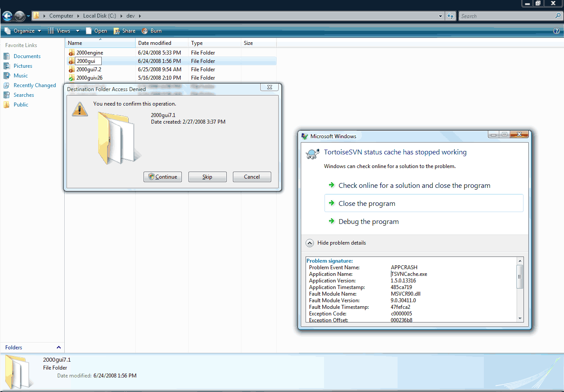Screen dimensions: 564x392
Task: Open the Organize menu
Action: [x=23, y=31]
